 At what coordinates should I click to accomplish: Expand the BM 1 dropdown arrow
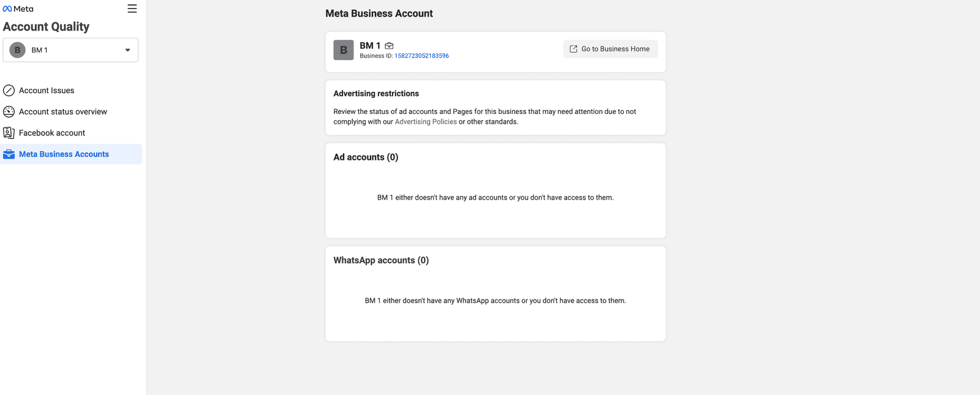127,50
